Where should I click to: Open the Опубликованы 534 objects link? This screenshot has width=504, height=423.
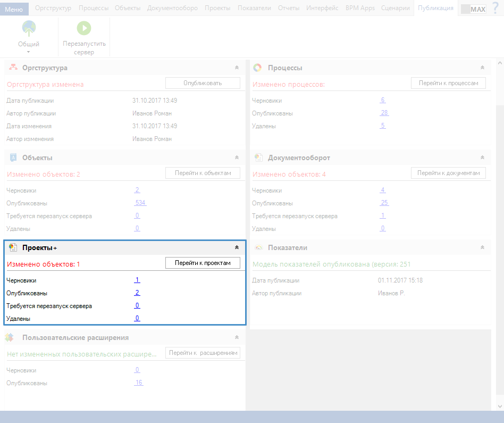pyautogui.click(x=140, y=203)
